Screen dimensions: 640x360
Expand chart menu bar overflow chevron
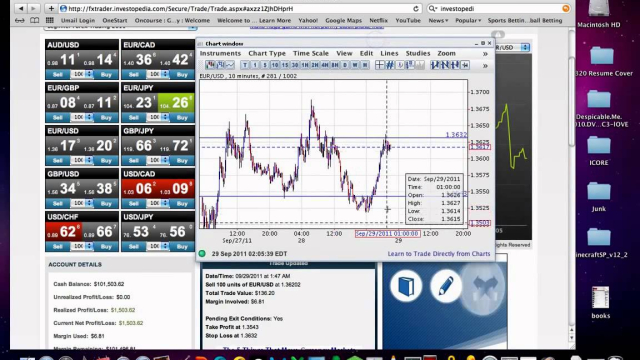point(485,54)
